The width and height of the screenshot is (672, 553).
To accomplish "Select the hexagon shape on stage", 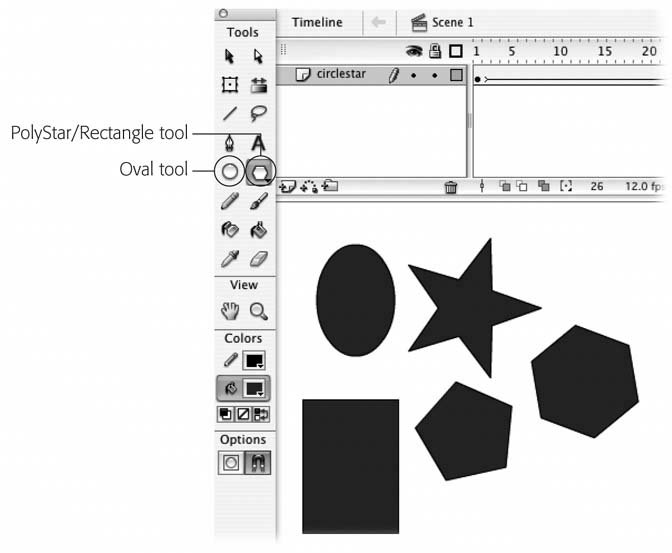I will click(585, 382).
